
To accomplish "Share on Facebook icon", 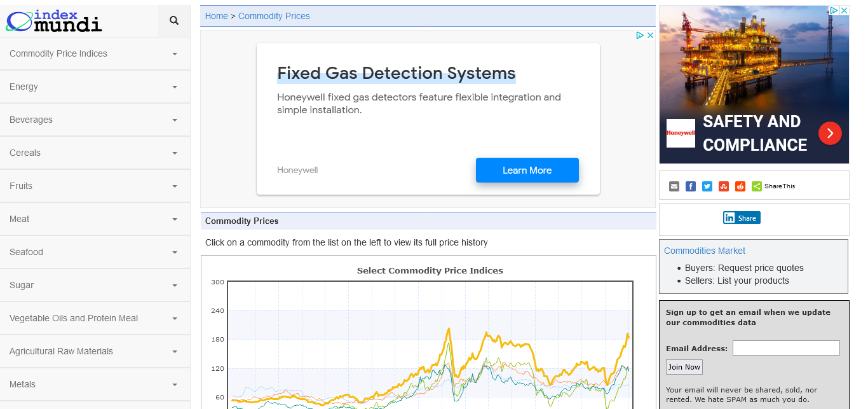I will click(691, 186).
